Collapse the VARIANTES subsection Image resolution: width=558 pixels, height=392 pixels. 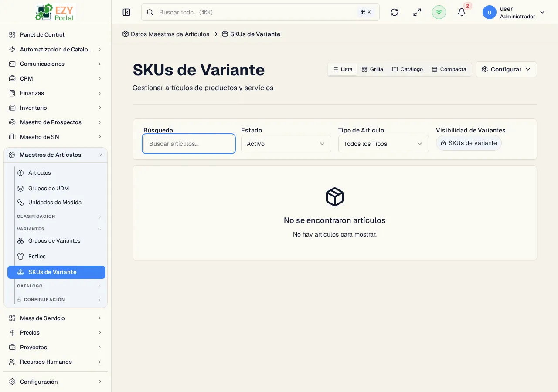(x=59, y=229)
